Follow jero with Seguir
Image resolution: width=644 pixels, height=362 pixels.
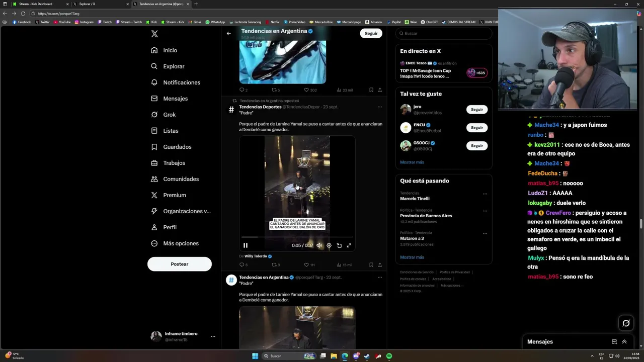tap(477, 110)
